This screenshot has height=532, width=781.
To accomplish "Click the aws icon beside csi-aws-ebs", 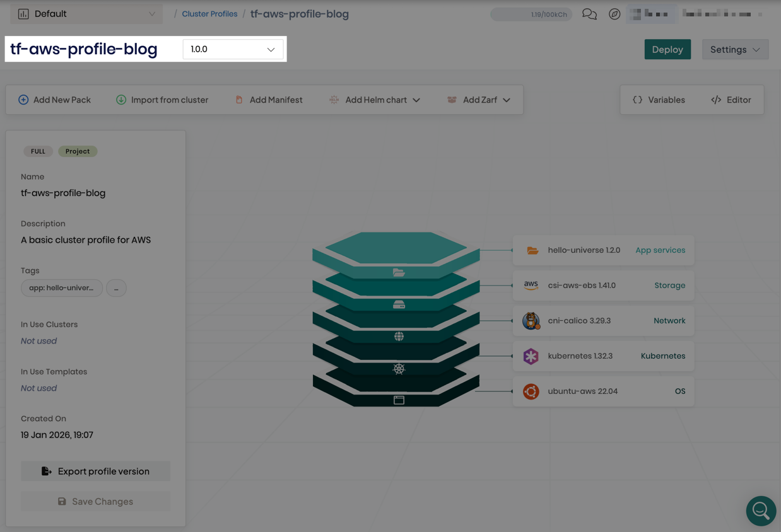I will point(531,285).
